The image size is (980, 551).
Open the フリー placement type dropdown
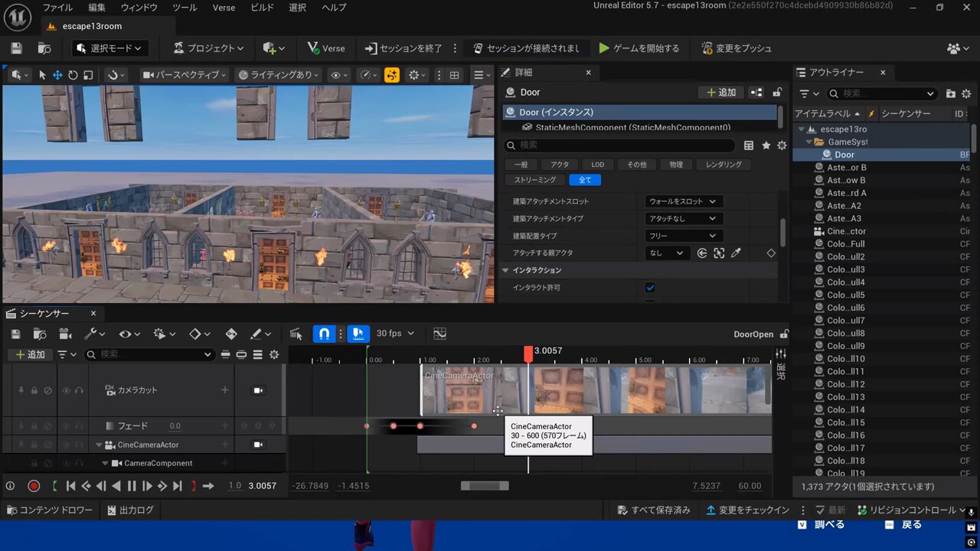click(x=684, y=236)
